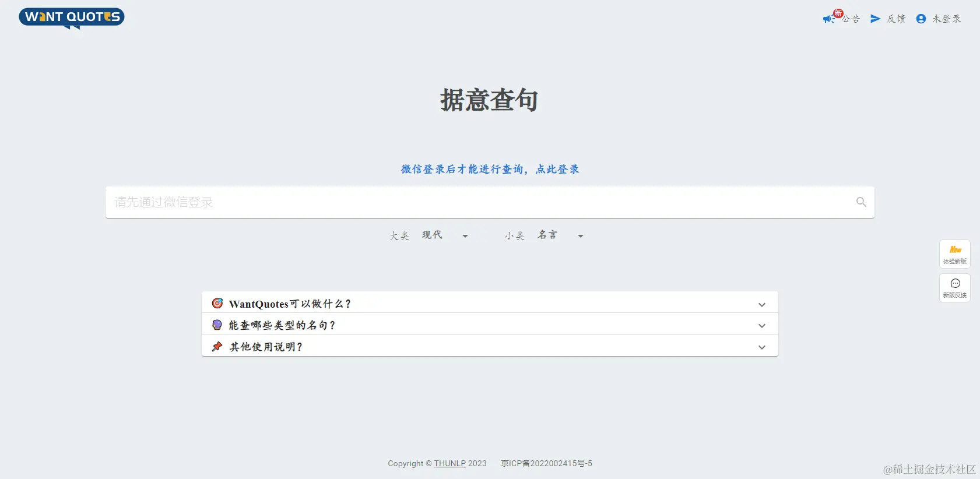Expand the 其他使用说明 panel chevron
Screen dimensions: 980x479
pyautogui.click(x=762, y=347)
